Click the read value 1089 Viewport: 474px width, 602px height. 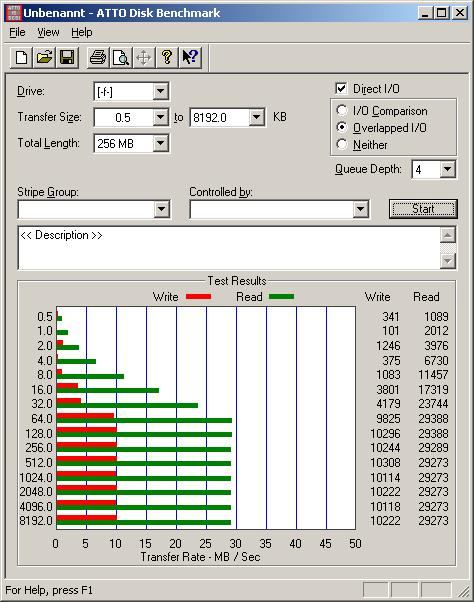click(x=436, y=317)
